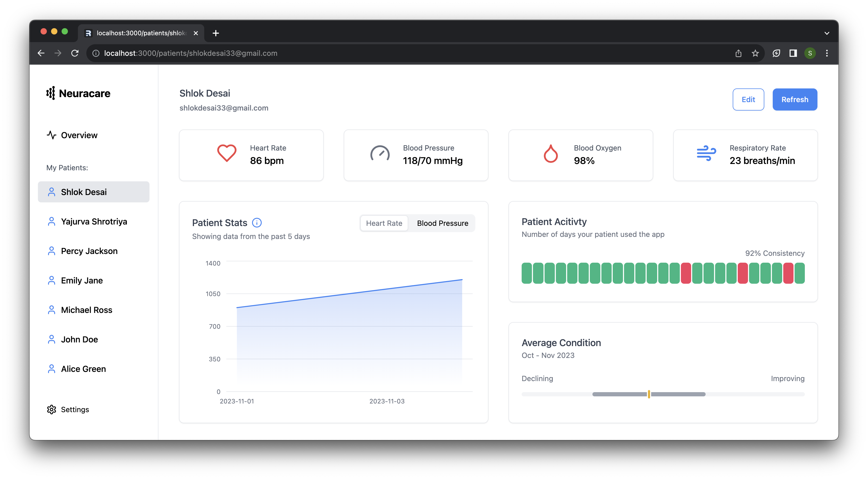Image resolution: width=868 pixels, height=479 pixels.
Task: Click the Blood Pressure gauge icon
Action: point(380,154)
